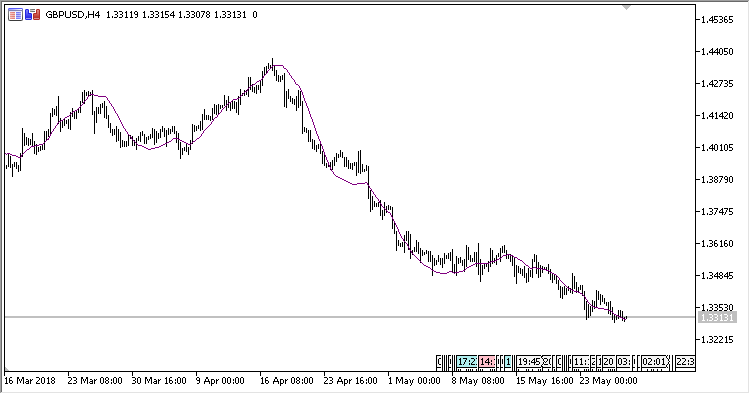Click the gray current price label 1.33131
The width and height of the screenshot is (750, 394).
[x=717, y=317]
